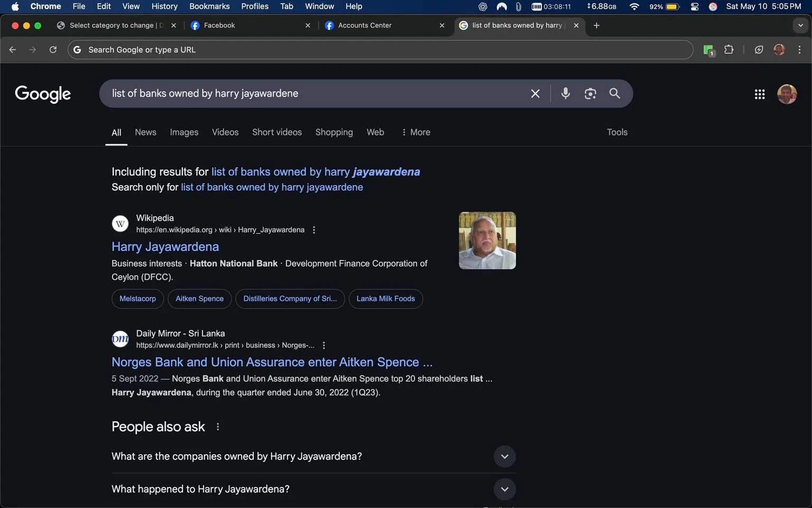Switch to Web results tab
Image resolution: width=812 pixels, height=508 pixels.
point(375,132)
